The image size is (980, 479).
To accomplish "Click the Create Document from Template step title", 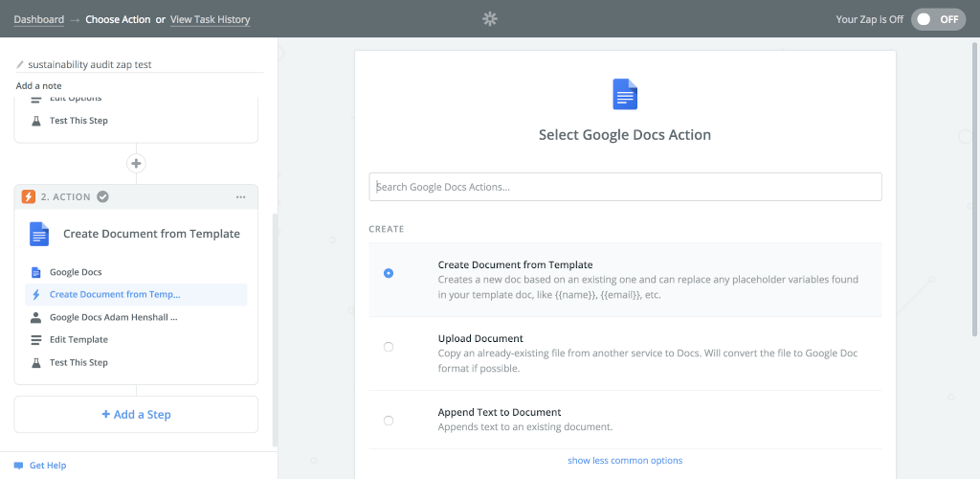I will [x=152, y=234].
